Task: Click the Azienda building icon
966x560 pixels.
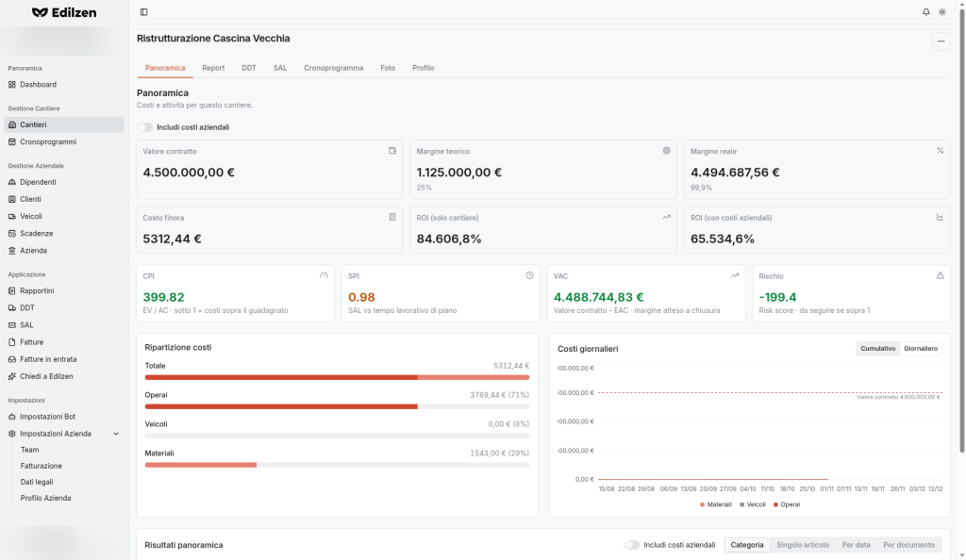Action: click(12, 251)
